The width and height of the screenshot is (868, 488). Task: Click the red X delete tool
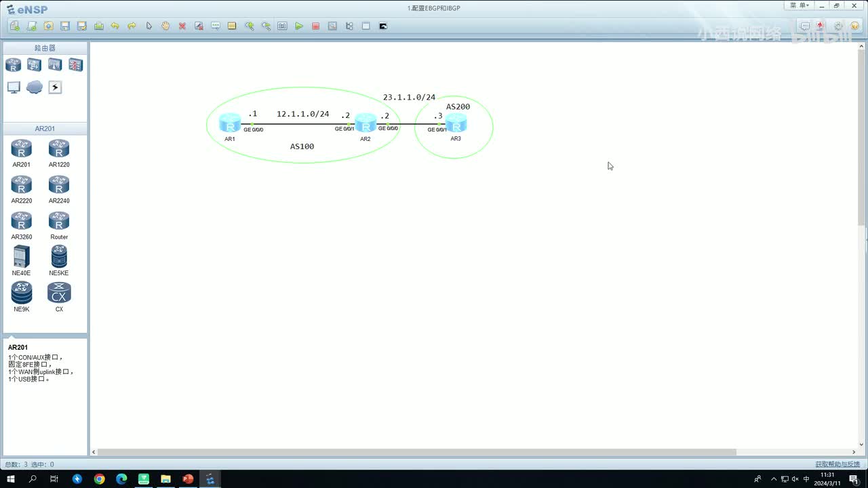182,26
